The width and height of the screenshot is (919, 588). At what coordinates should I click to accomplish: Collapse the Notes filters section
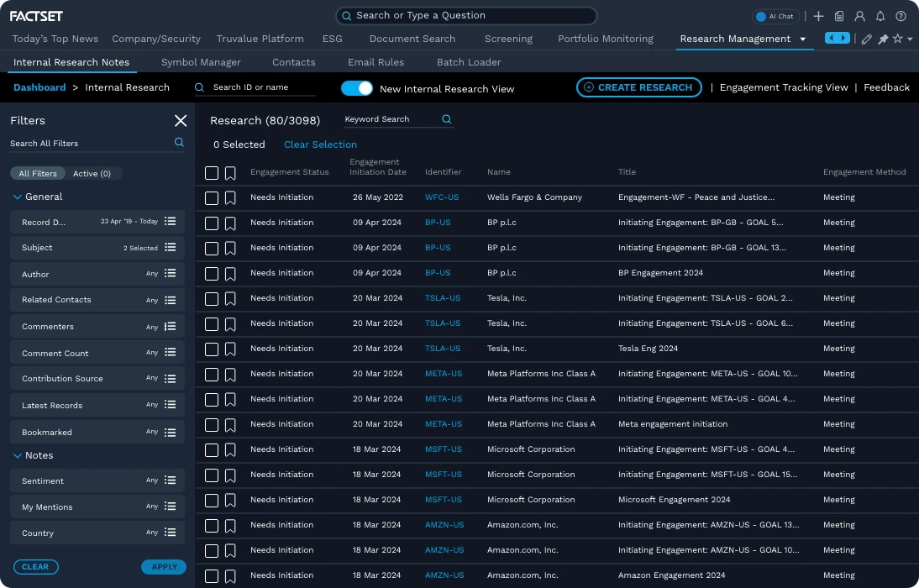pos(18,455)
